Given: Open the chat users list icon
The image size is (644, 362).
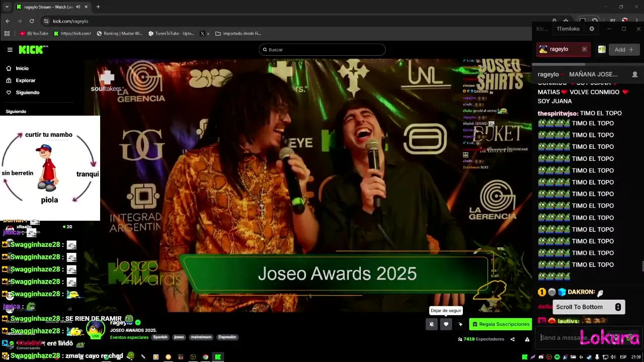Looking at the screenshot, I should (635, 74).
